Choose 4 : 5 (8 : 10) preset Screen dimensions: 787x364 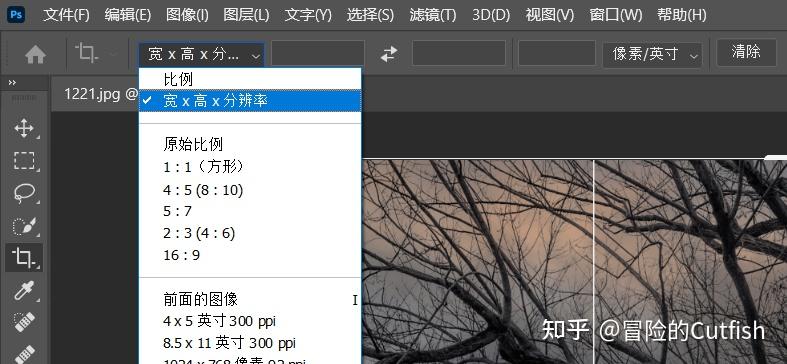(250, 190)
